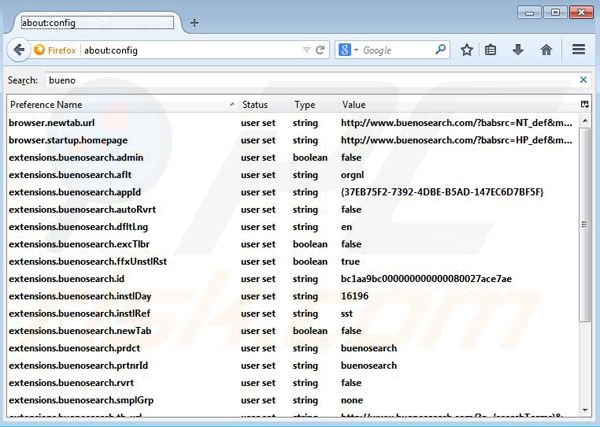Select extensions.buenosearch.autoRvrt row
This screenshot has width=600, height=427.
tap(292, 209)
